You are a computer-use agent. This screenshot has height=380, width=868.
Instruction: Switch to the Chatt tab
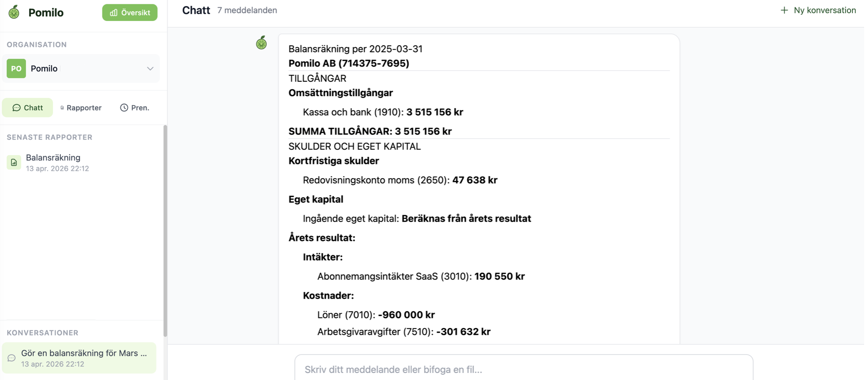27,107
